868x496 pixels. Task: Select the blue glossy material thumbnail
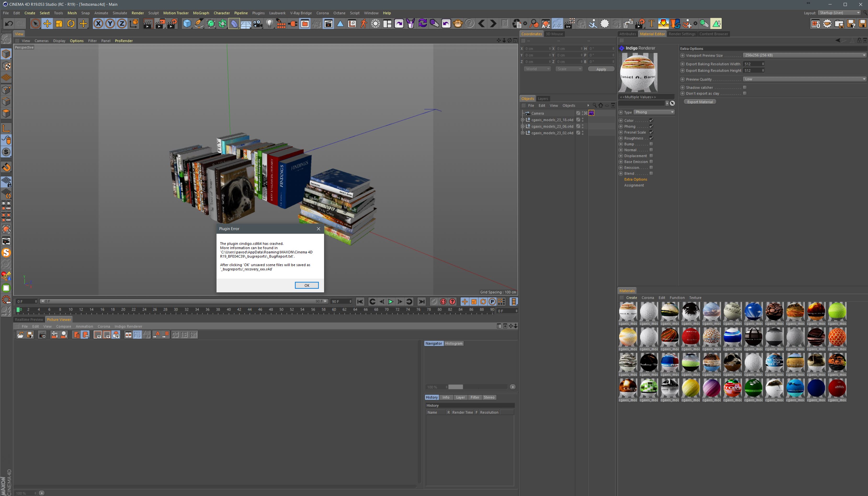pyautogui.click(x=753, y=311)
